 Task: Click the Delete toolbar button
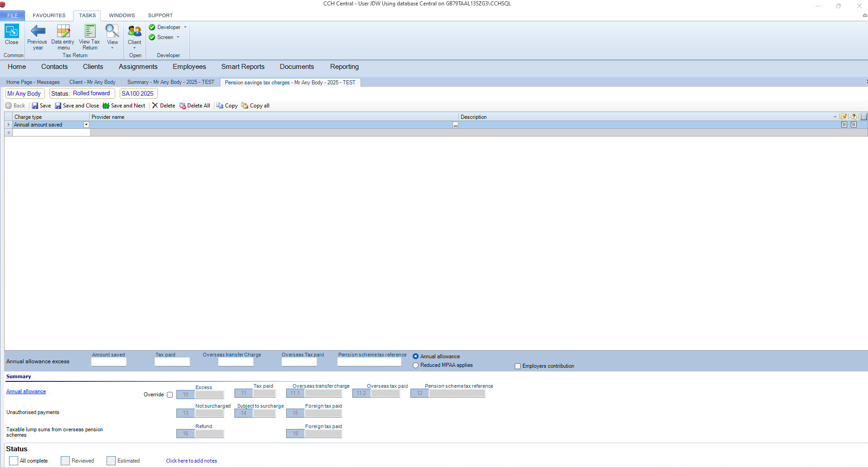(x=164, y=106)
